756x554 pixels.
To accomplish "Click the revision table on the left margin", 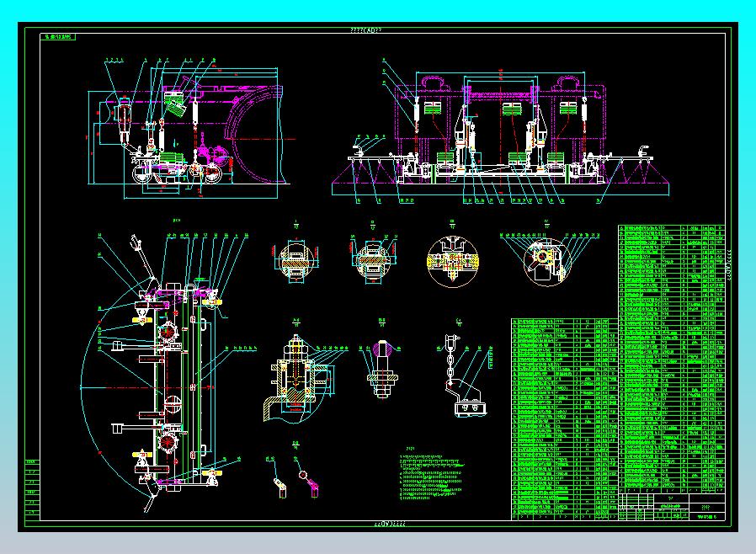I will [x=32, y=489].
